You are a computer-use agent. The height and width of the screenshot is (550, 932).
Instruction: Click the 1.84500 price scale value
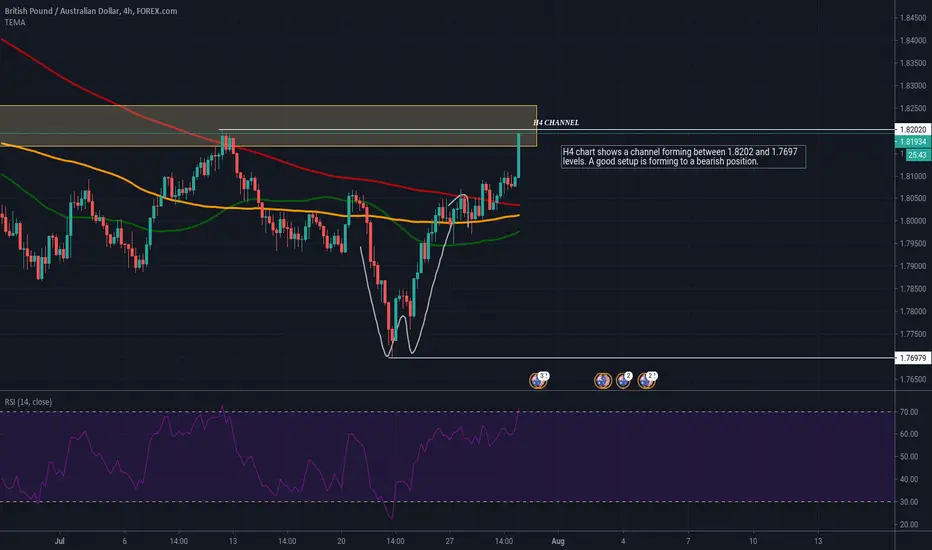pos(912,18)
